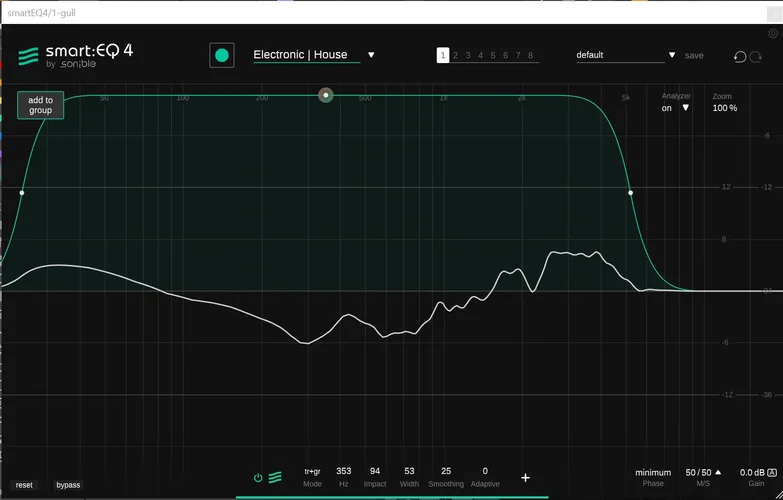Click the green smart filter waves icon
This screenshot has height=500, width=783.
pyautogui.click(x=275, y=478)
